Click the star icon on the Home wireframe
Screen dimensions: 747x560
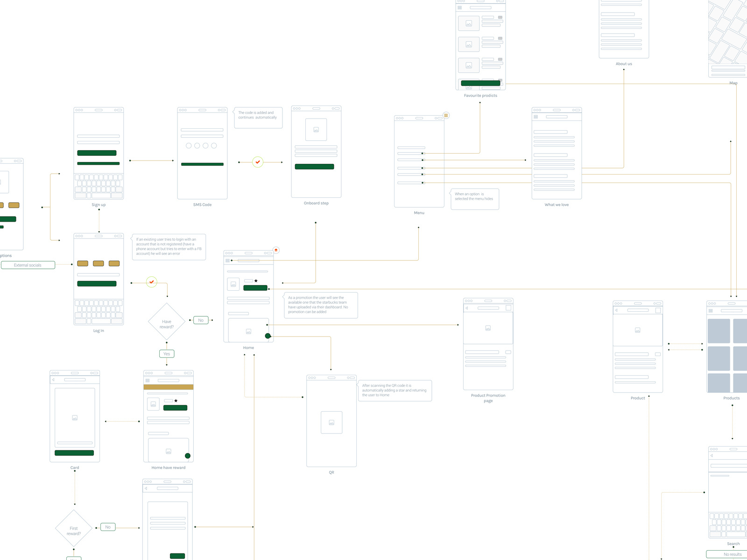(256, 280)
